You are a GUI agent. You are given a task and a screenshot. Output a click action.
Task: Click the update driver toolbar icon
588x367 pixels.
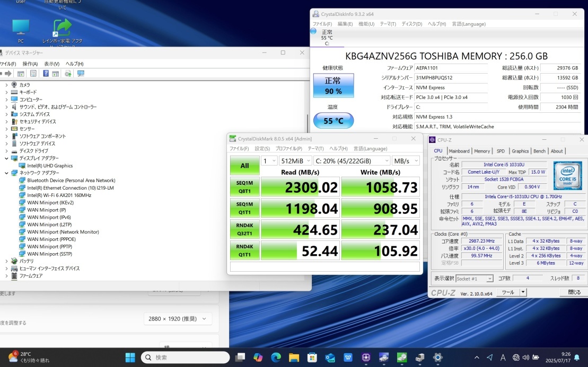(68, 74)
